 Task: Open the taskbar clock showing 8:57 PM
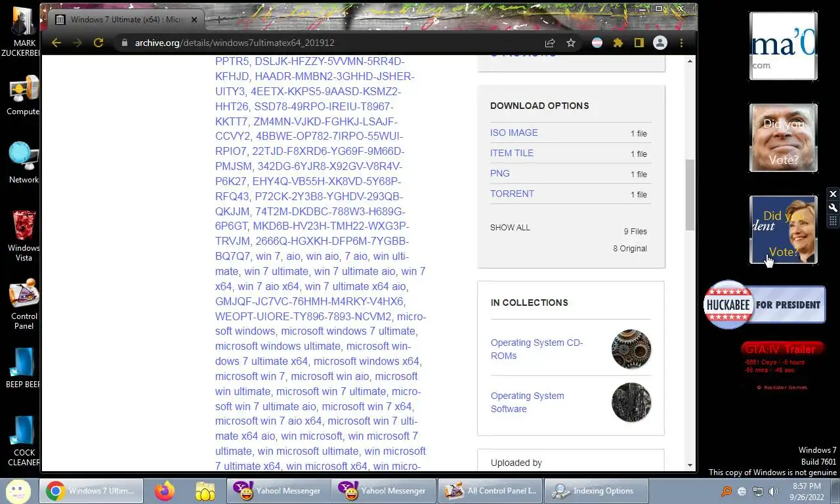pyautogui.click(x=807, y=492)
